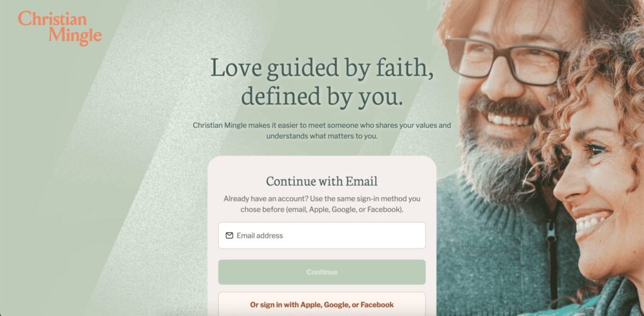Click the 'Love guided by faith,' headline
This screenshot has width=644, height=316.
click(x=322, y=67)
